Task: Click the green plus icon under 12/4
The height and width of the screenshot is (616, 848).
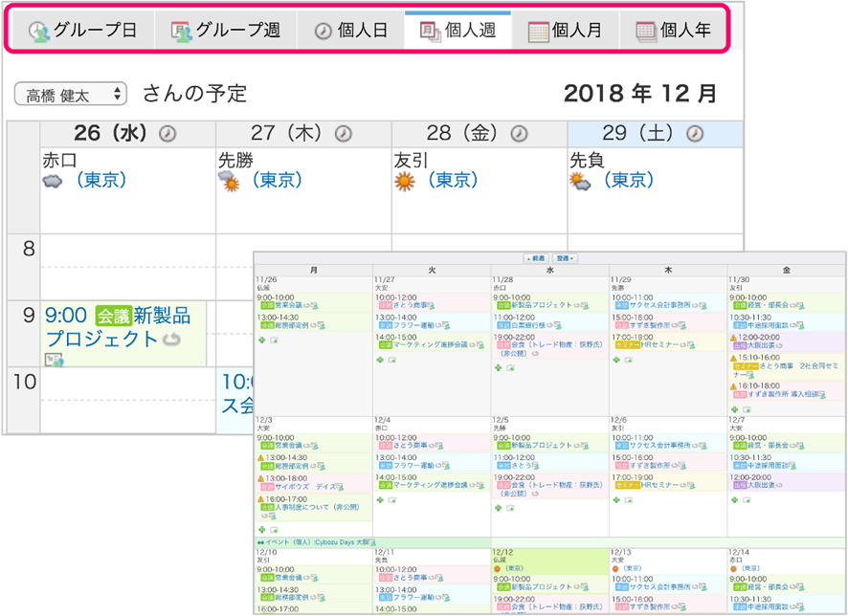Action: (380, 500)
